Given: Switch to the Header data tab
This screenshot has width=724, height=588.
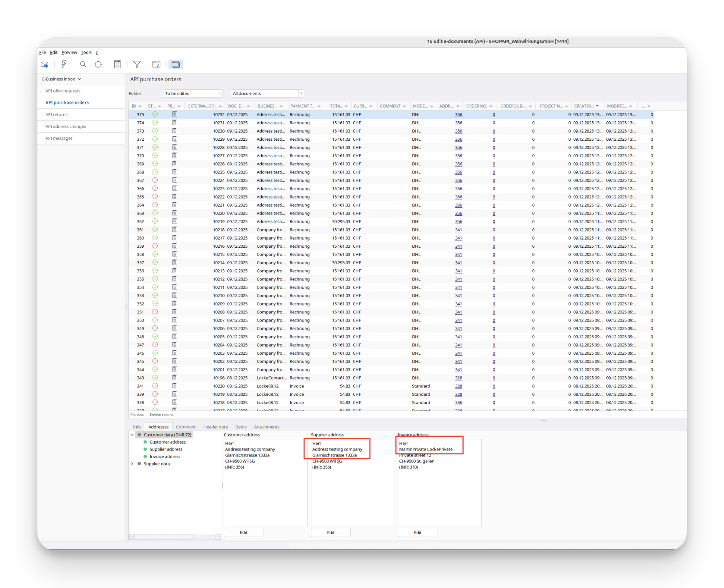Looking at the screenshot, I should tap(215, 427).
